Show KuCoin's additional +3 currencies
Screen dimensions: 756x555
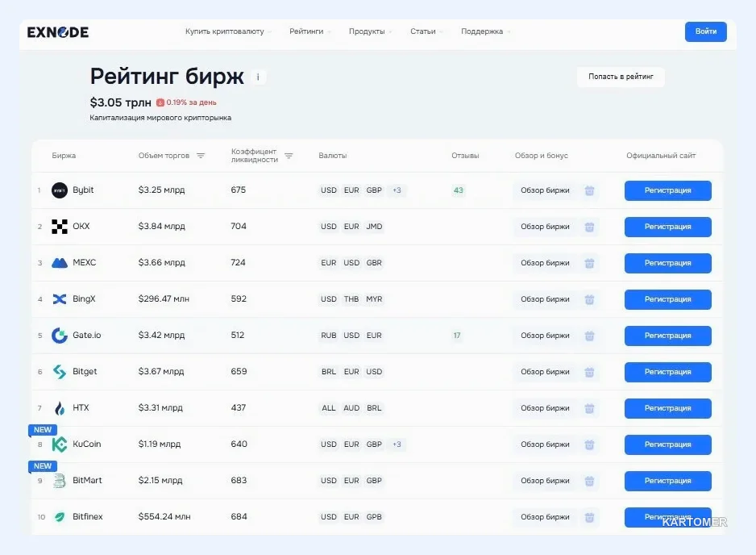coord(397,444)
